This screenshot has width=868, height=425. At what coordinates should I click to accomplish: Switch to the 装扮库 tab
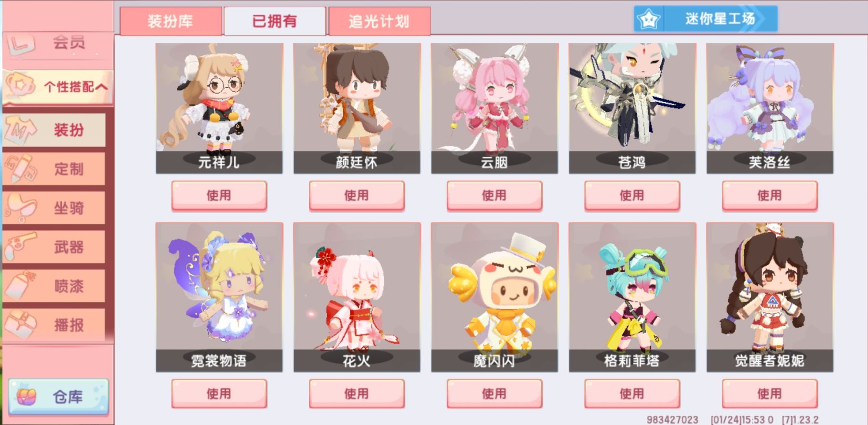(x=171, y=21)
